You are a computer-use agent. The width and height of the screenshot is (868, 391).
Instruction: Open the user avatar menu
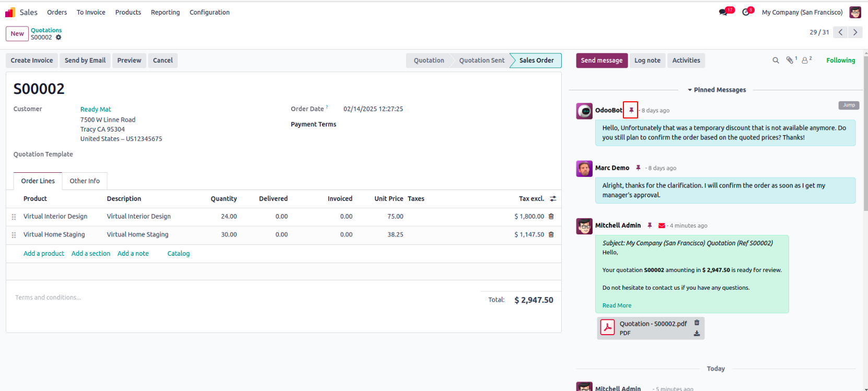pos(855,12)
